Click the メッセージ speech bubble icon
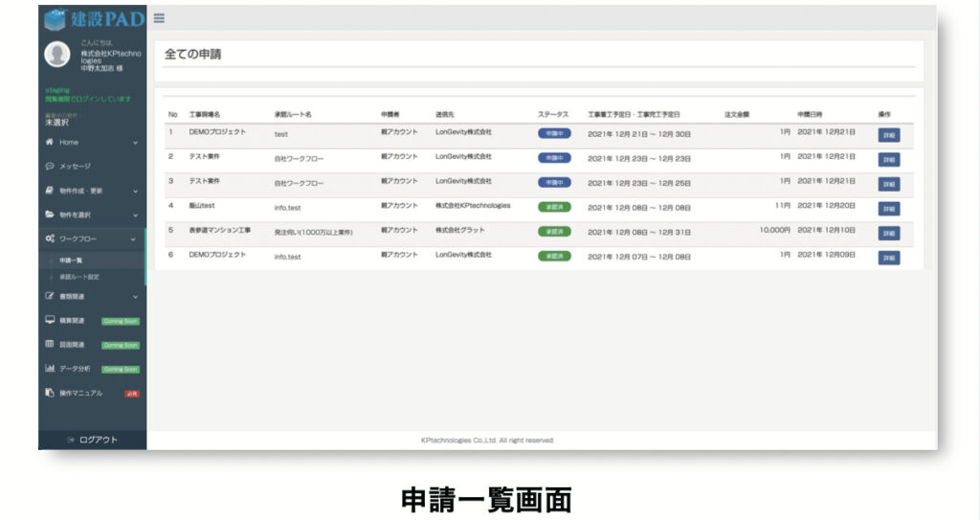The width and height of the screenshot is (980, 520). coord(50,166)
